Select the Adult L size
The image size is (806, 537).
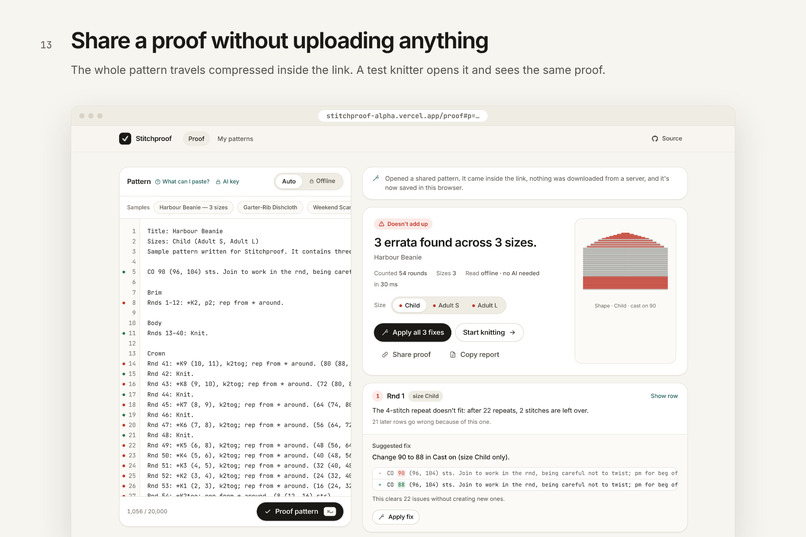(x=485, y=305)
